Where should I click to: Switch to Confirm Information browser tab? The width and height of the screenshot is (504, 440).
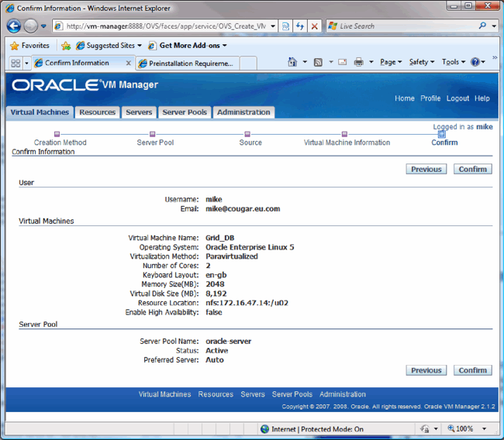[x=78, y=63]
